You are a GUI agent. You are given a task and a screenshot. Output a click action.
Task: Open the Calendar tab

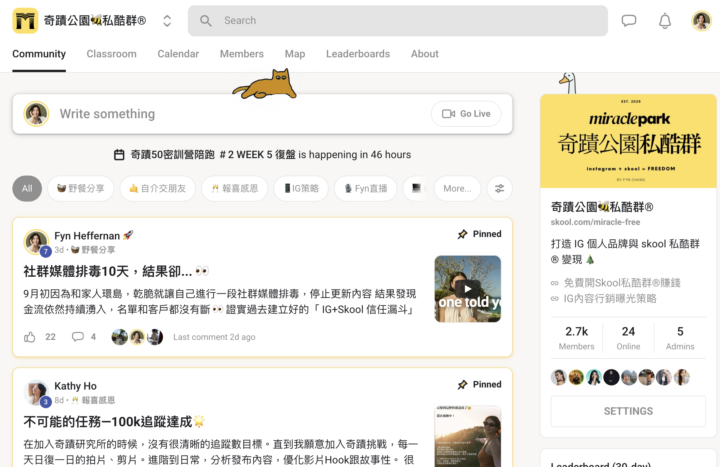pyautogui.click(x=178, y=54)
